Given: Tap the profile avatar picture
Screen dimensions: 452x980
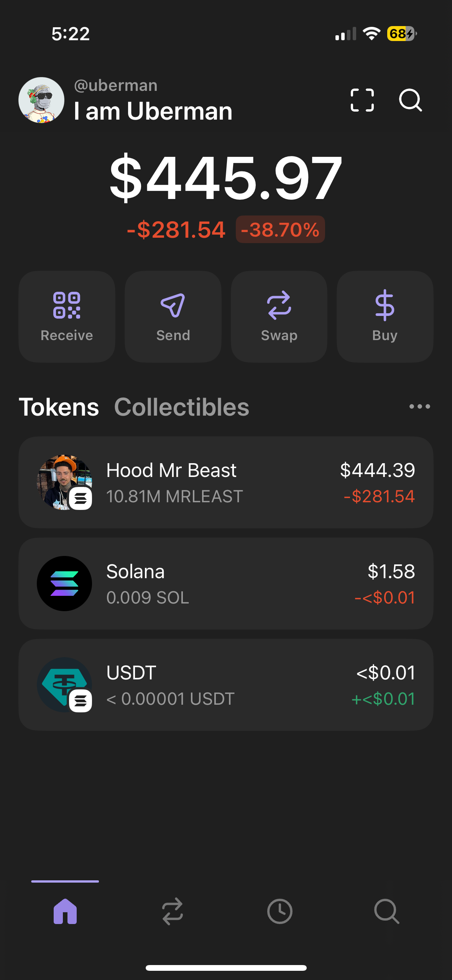Looking at the screenshot, I should (41, 100).
